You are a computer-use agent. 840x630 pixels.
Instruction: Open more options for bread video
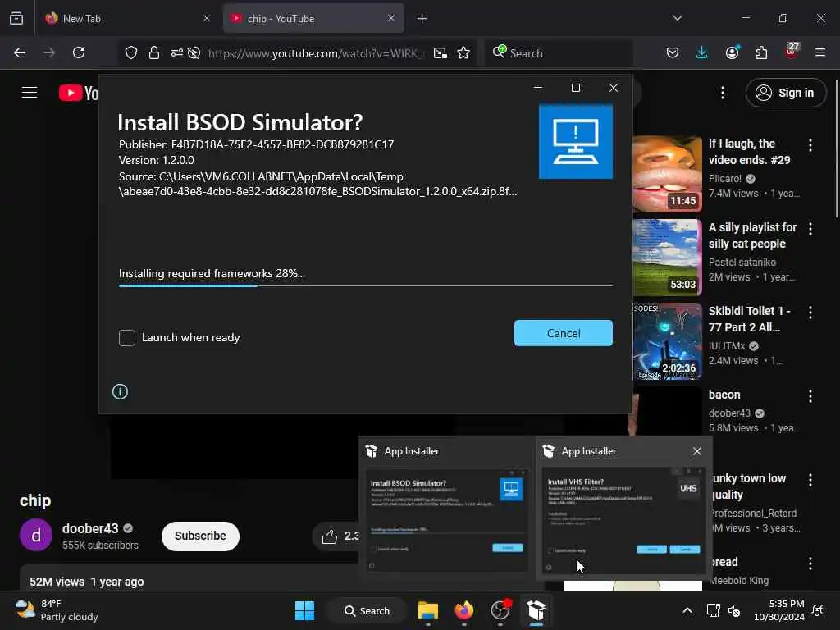click(x=810, y=564)
